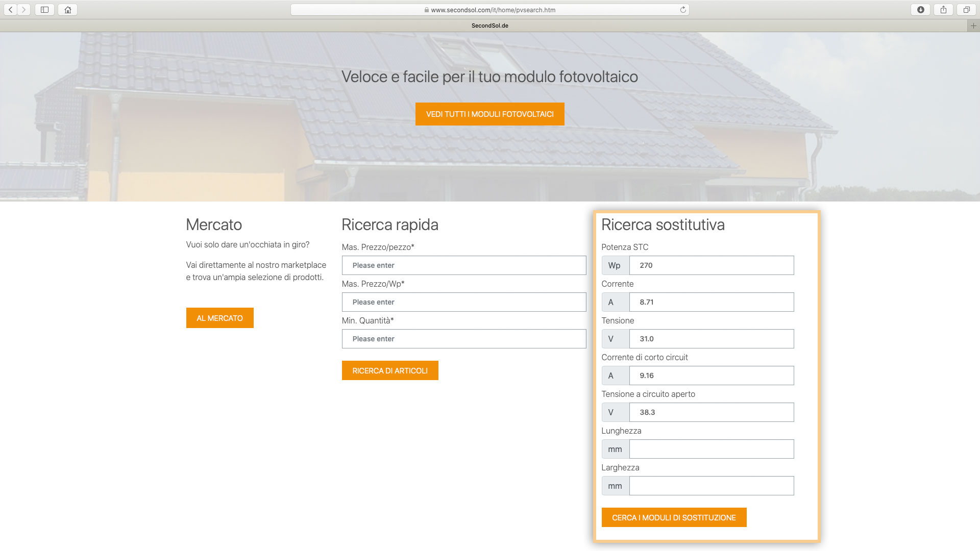This screenshot has width=980, height=551.
Task: Select the SecondSol.de tab
Action: click(489, 26)
